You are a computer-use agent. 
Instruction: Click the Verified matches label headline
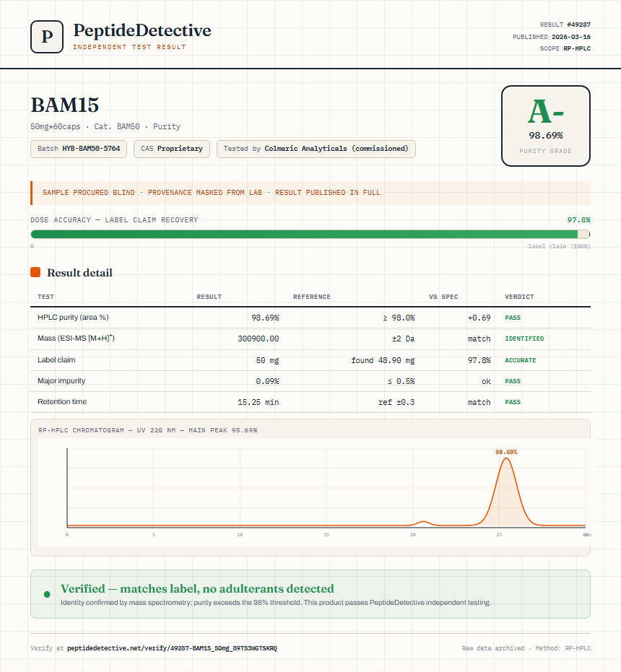[197, 588]
